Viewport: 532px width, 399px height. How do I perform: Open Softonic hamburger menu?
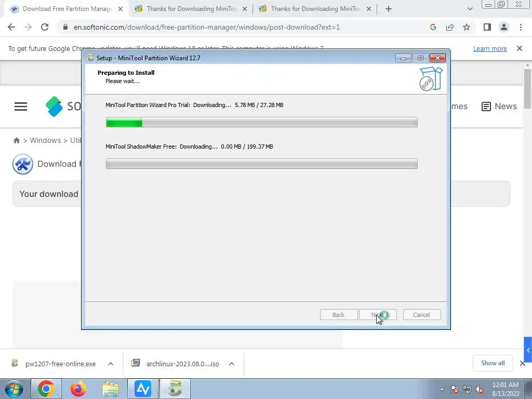pyautogui.click(x=21, y=107)
